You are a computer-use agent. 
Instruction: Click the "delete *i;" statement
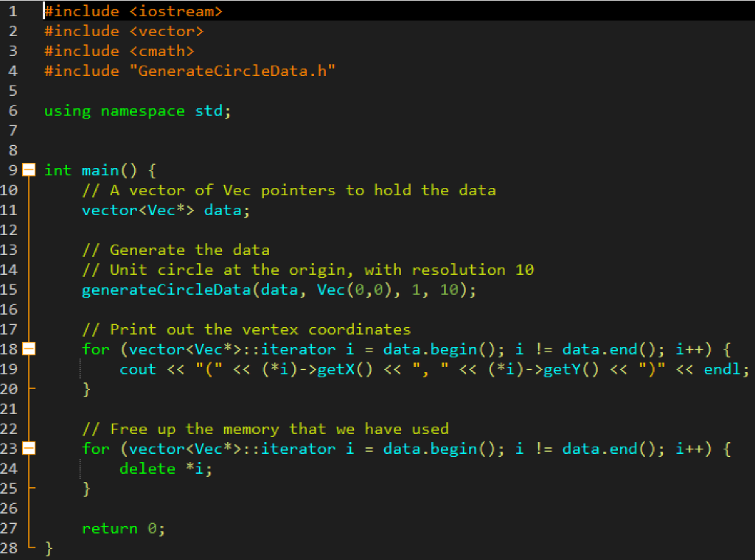click(x=166, y=469)
